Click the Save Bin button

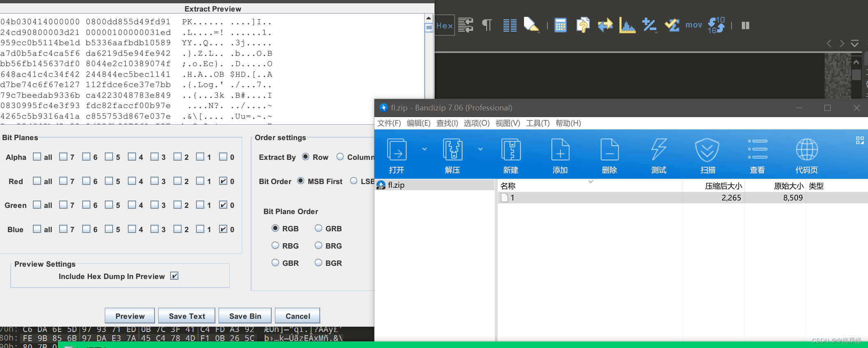coord(245,316)
